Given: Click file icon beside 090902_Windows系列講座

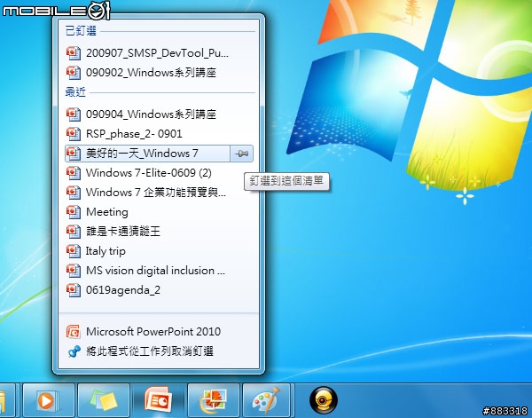Looking at the screenshot, I should click(x=74, y=72).
